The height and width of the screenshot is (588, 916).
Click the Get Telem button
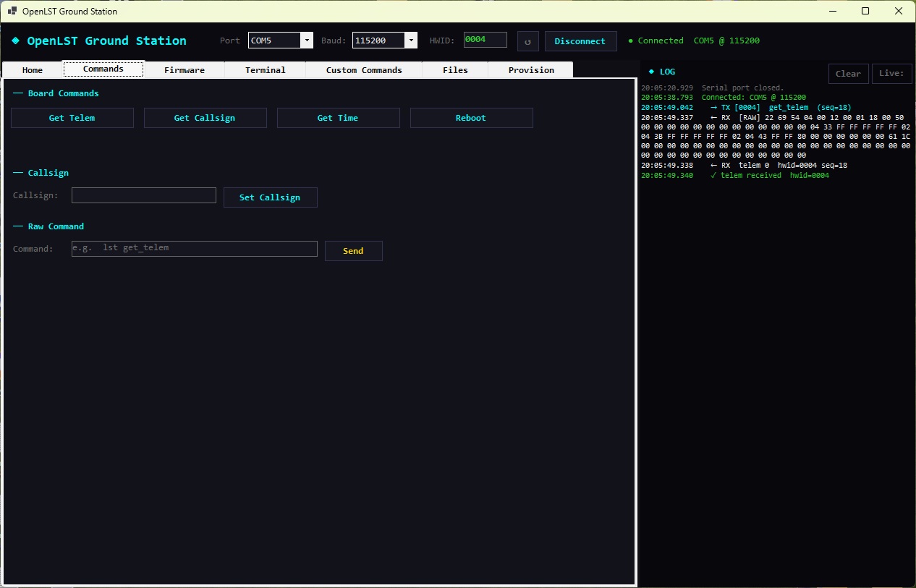pos(72,117)
